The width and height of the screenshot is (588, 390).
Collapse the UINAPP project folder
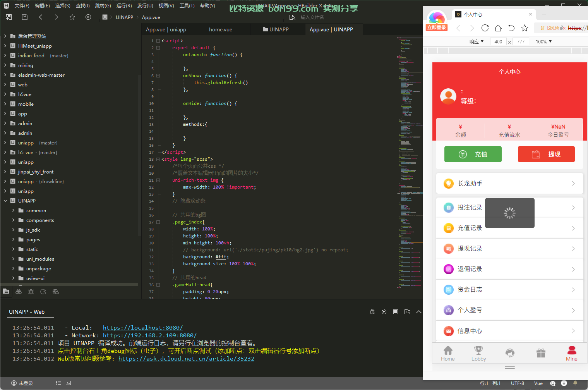[x=5, y=201]
